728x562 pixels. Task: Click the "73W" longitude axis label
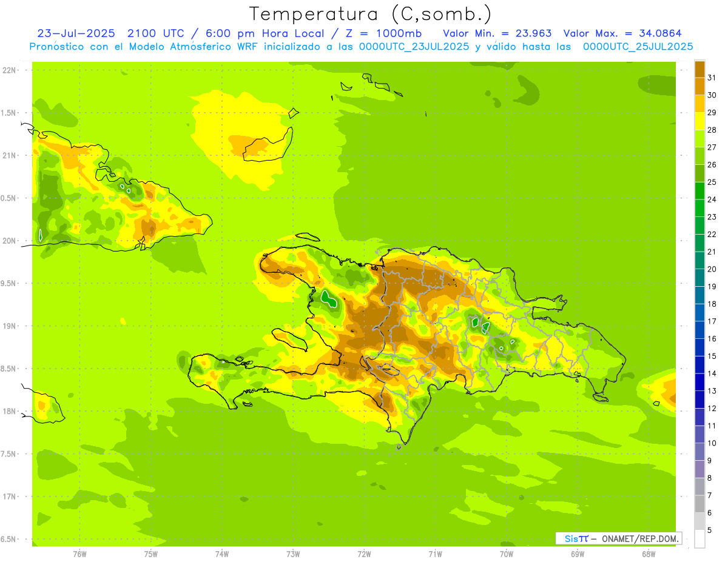pos(293,554)
